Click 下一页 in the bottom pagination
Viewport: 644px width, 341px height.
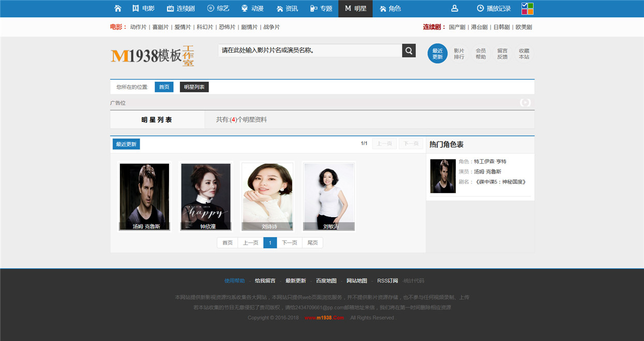click(290, 243)
